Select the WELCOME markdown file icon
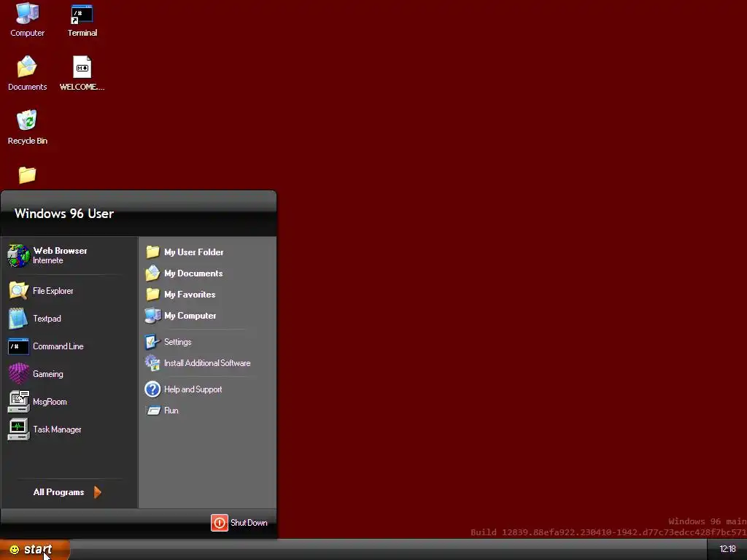The width and height of the screenshot is (747, 560). 82,73
